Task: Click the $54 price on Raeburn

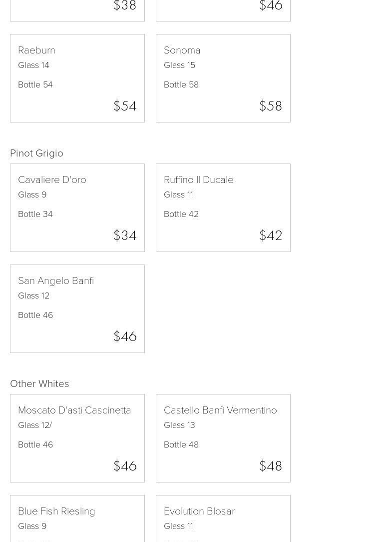Action: 125,106
